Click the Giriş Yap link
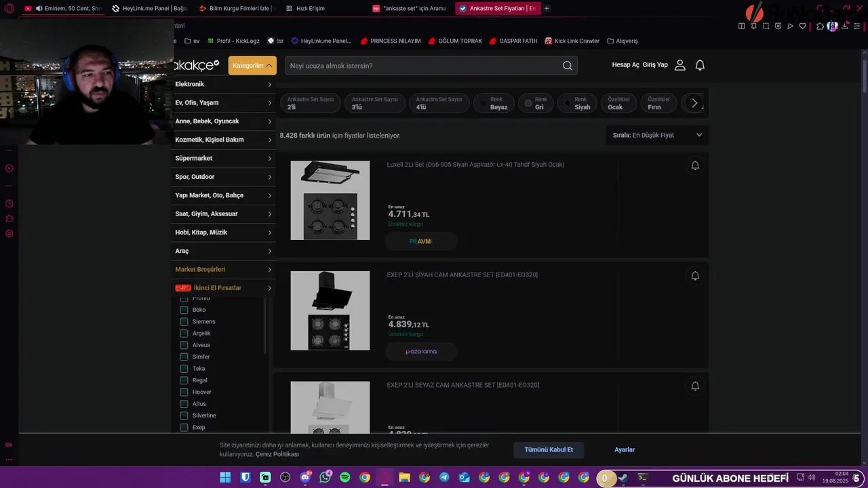Screen dimensions: 868x488 pos(655,65)
